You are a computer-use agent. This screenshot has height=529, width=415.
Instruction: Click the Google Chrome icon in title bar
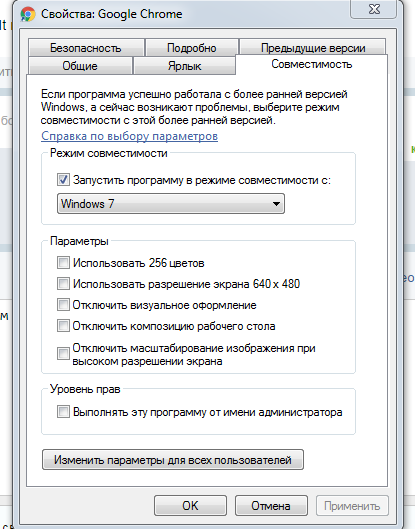pos(28,15)
